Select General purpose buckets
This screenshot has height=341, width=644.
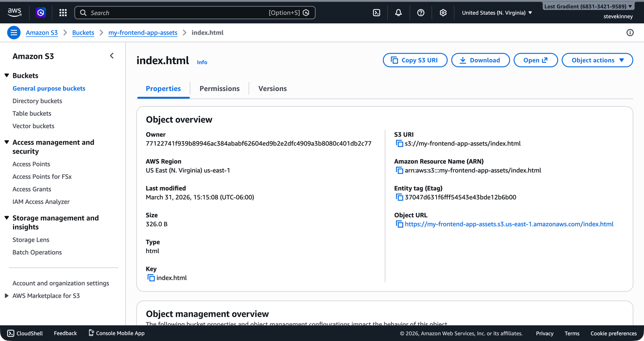[49, 88]
